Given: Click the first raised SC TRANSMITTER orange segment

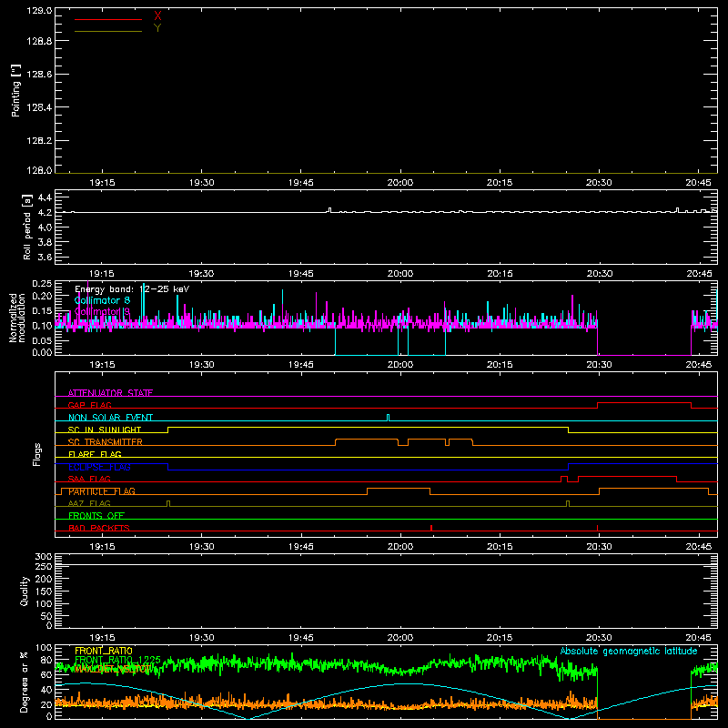Looking at the screenshot, I should point(367,440).
